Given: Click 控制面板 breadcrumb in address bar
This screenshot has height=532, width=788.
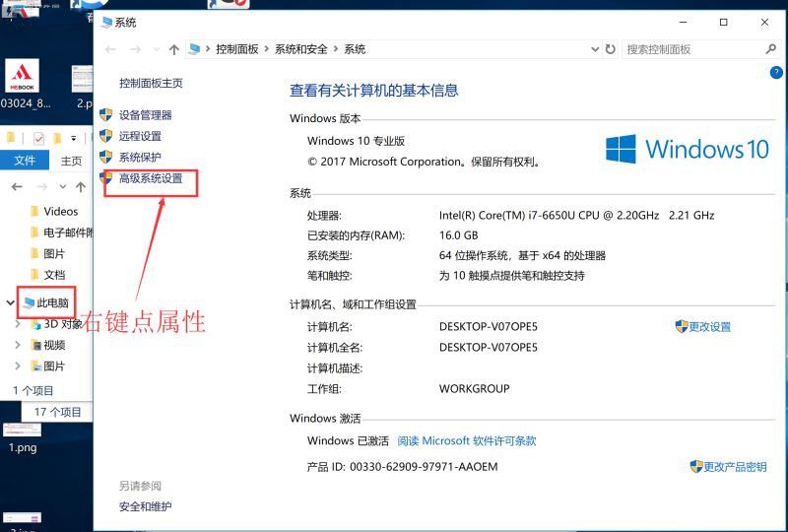Looking at the screenshot, I should click(x=237, y=49).
